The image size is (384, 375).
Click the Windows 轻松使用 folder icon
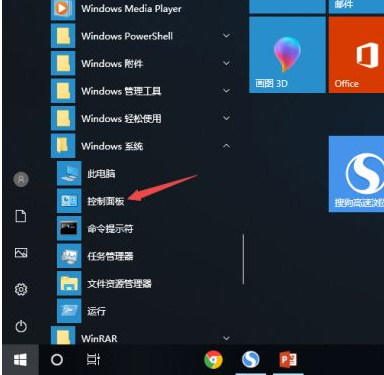pyautogui.click(x=63, y=118)
